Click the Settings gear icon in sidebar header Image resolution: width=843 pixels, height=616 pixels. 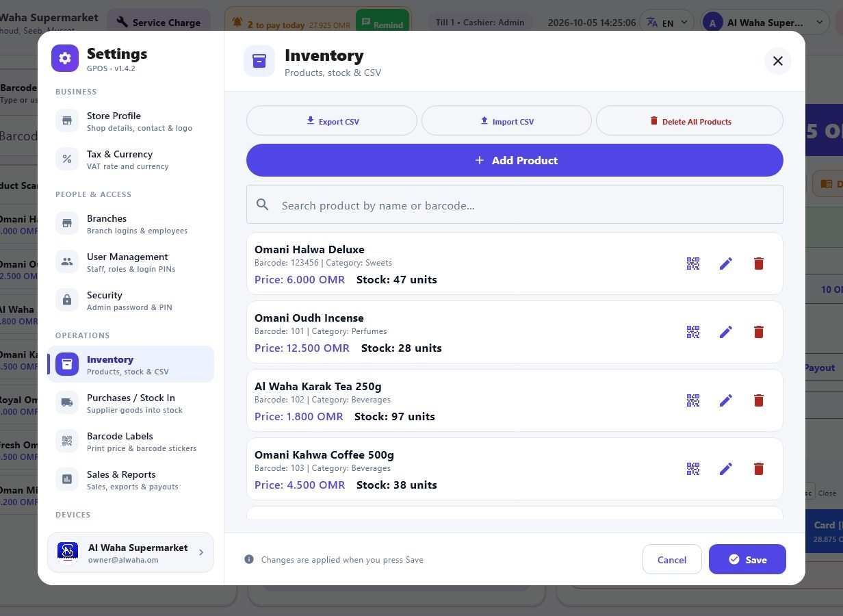(x=65, y=58)
